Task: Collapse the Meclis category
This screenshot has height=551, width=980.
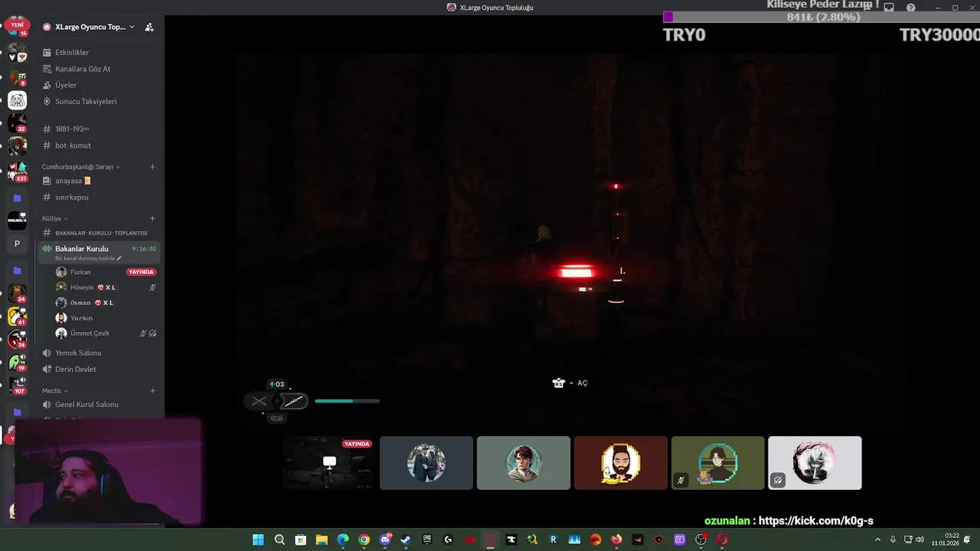Action: (x=54, y=390)
